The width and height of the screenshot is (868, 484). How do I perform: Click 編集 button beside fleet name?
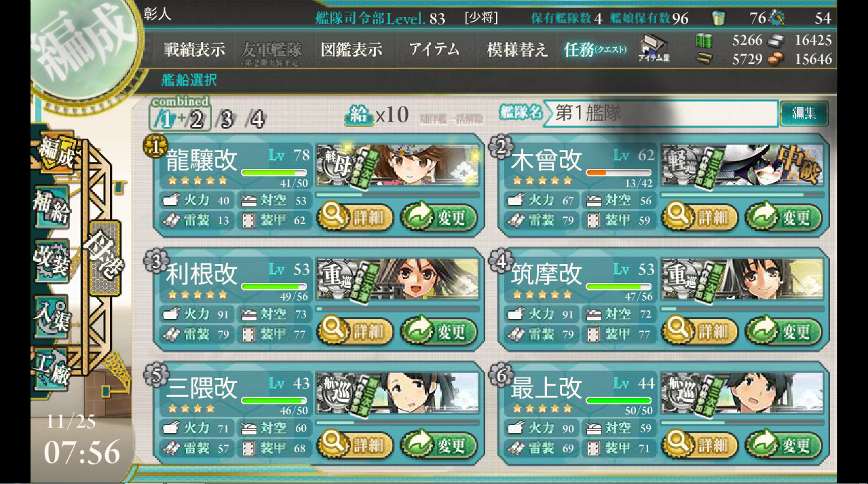coord(804,113)
